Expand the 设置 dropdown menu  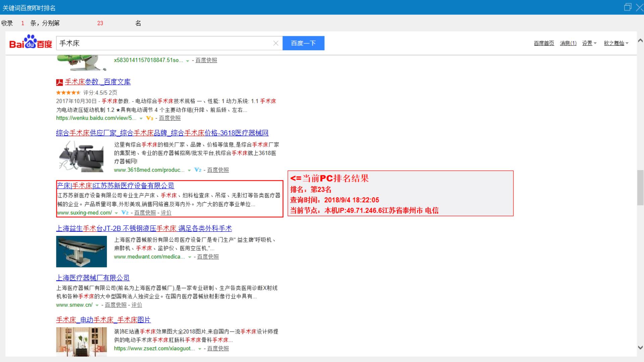tap(589, 43)
